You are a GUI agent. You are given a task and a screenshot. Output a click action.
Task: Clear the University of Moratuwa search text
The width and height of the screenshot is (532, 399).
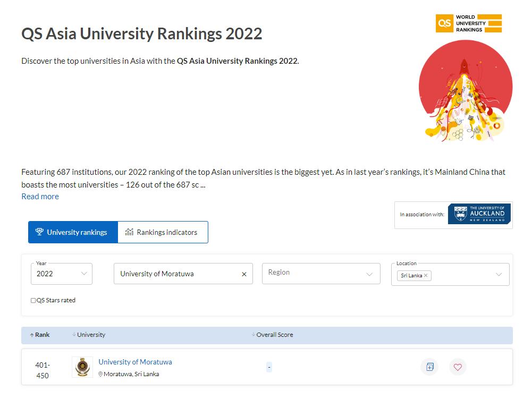pos(244,274)
